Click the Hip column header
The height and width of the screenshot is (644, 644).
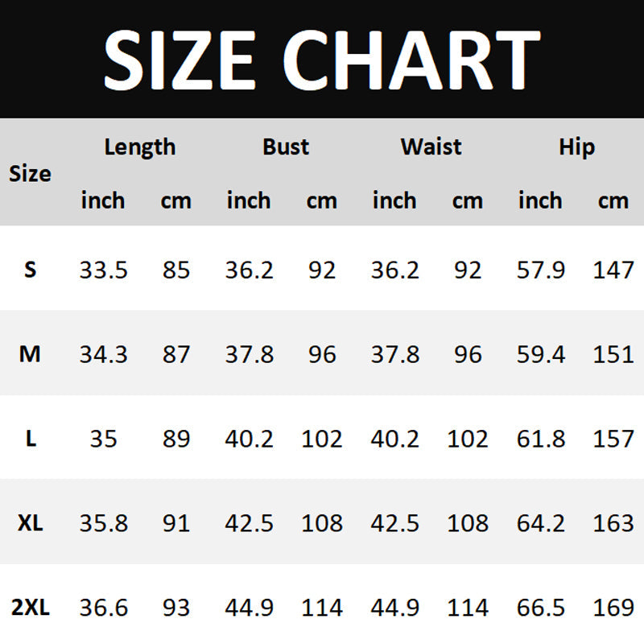coord(577,147)
